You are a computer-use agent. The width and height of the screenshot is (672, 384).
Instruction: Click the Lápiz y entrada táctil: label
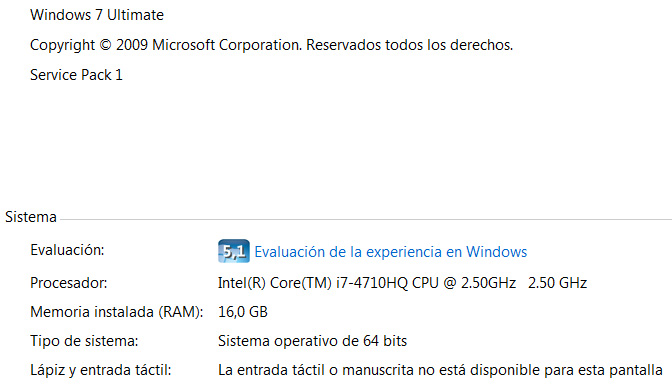(100, 370)
